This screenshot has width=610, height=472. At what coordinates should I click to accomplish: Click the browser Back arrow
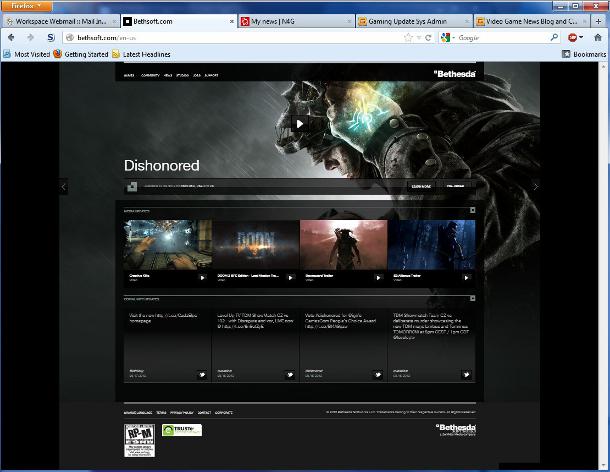pyautogui.click(x=11, y=37)
